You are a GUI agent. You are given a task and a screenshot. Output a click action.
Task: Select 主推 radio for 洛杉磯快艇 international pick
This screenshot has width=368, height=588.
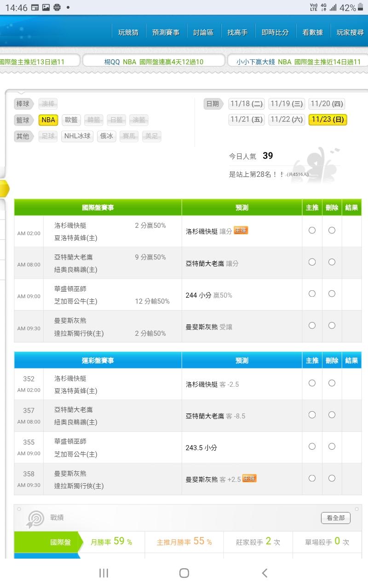[x=312, y=231]
